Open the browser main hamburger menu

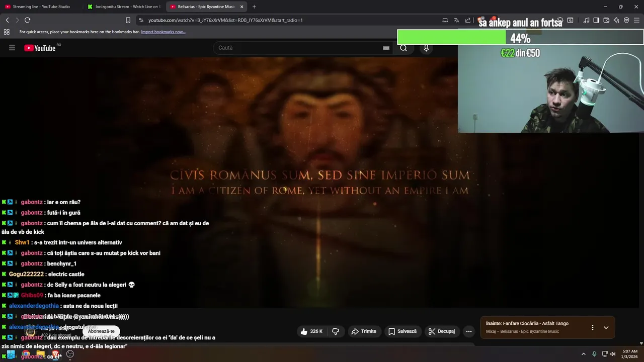pyautogui.click(x=637, y=20)
